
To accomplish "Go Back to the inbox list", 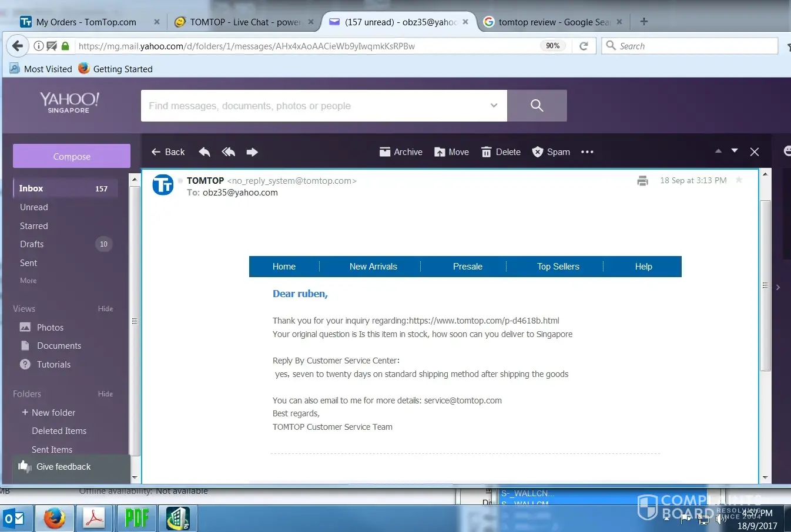I will [168, 152].
